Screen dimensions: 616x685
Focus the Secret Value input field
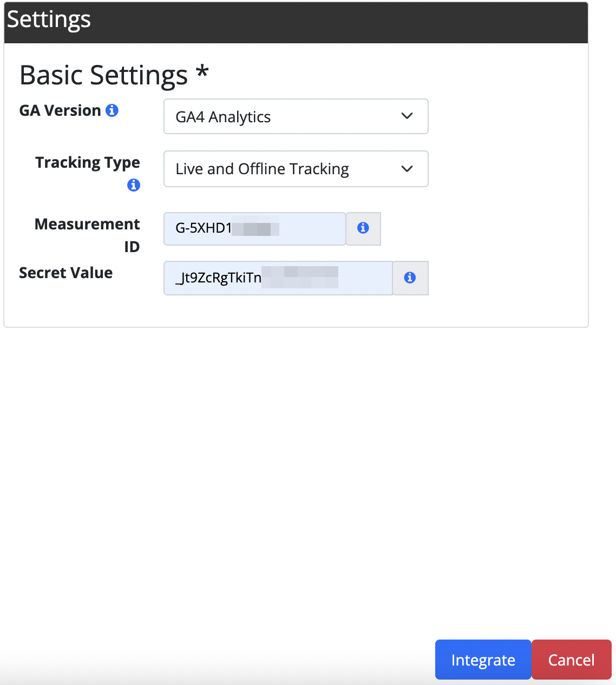[x=278, y=278]
